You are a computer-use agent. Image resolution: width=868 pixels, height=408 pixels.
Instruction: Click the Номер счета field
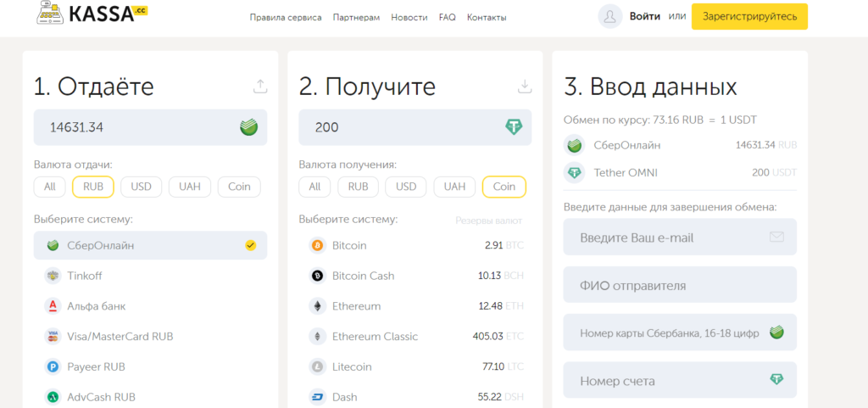pyautogui.click(x=681, y=380)
